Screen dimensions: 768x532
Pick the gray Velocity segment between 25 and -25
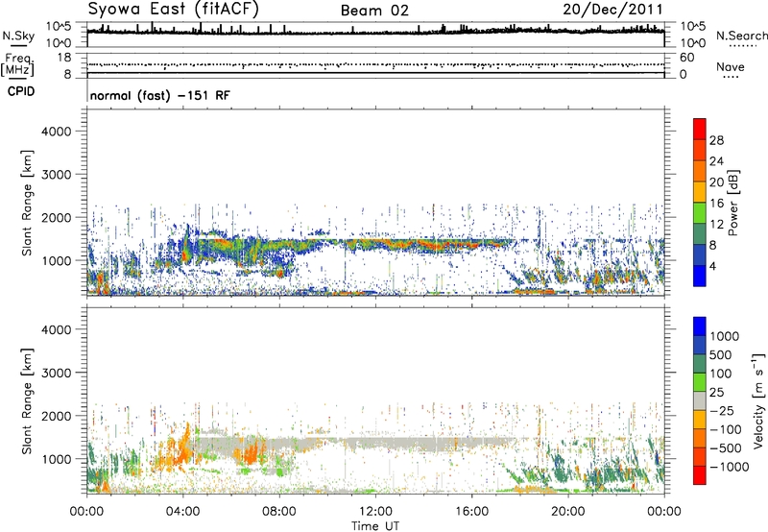click(x=700, y=400)
